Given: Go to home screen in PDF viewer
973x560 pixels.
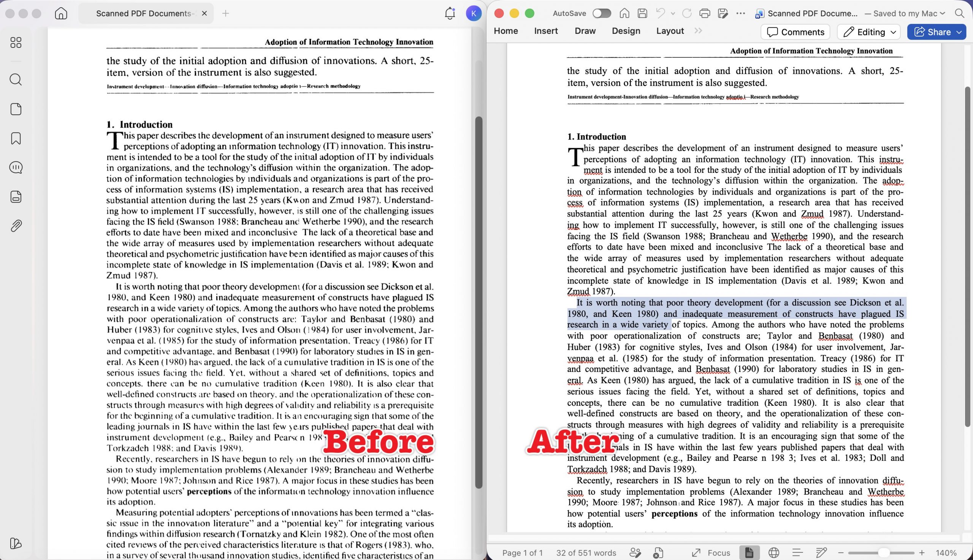Looking at the screenshot, I should tap(61, 13).
